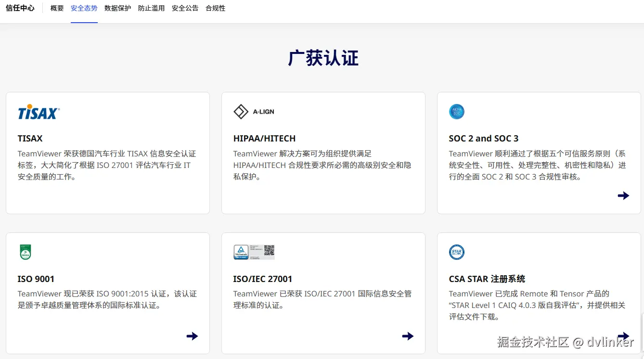
Task: Click the SOC 2 and SOC 3 description paragraph
Action: 538,165
